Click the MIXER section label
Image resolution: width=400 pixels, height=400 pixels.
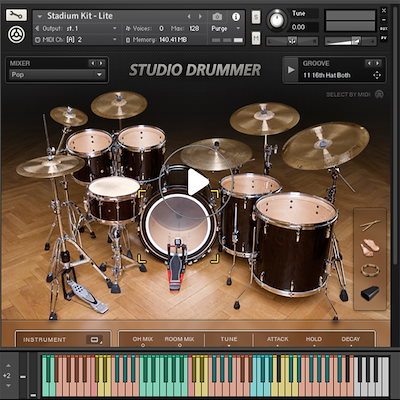coord(20,63)
